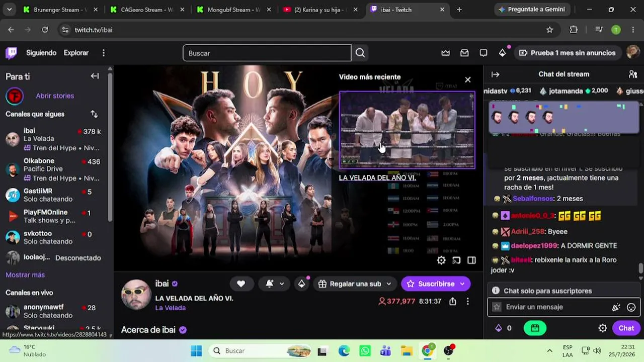Image resolution: width=644 pixels, height=362 pixels.
Task: Open the community users icon in chat header
Action: (x=633, y=74)
